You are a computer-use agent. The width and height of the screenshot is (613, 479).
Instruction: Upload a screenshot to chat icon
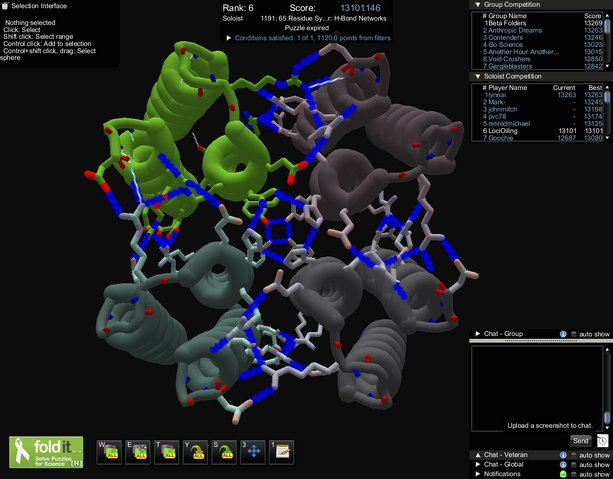(x=602, y=441)
